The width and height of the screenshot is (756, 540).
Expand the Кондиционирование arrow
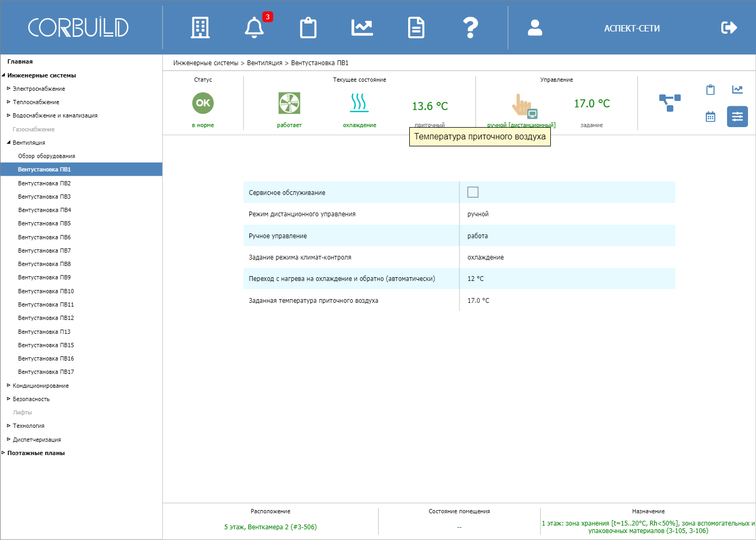tap(9, 386)
